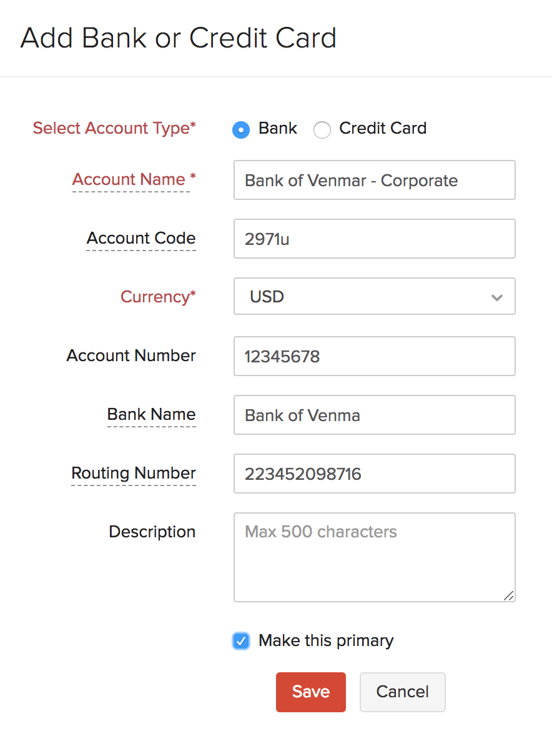Open the Currency dropdown showing USD

(x=374, y=296)
